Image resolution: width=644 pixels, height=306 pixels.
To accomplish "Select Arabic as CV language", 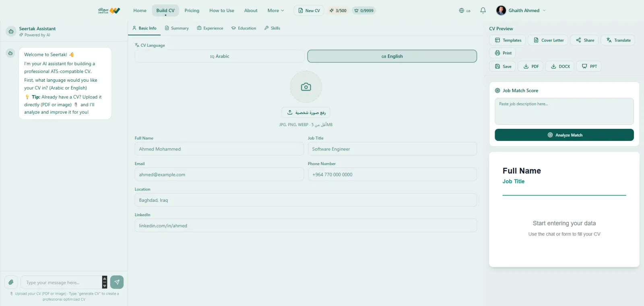I will click(220, 56).
